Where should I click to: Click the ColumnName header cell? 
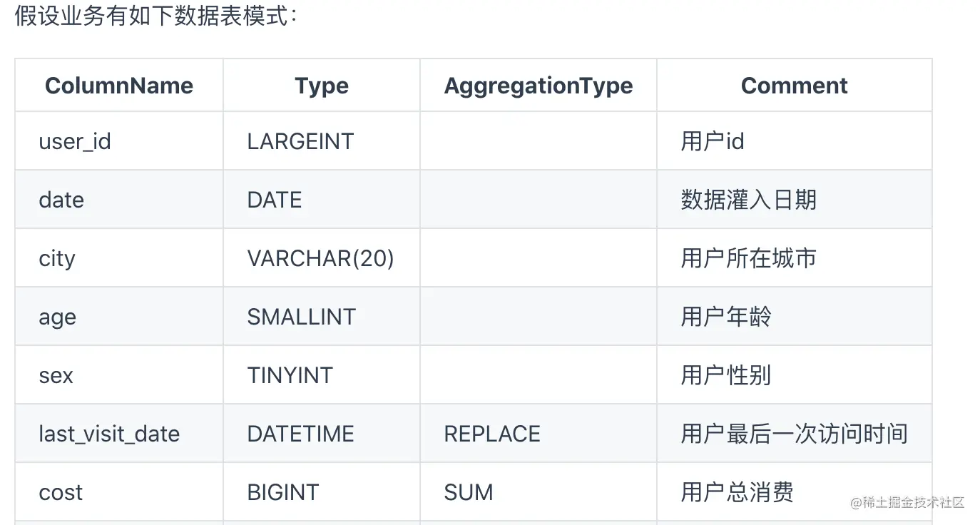[119, 86]
